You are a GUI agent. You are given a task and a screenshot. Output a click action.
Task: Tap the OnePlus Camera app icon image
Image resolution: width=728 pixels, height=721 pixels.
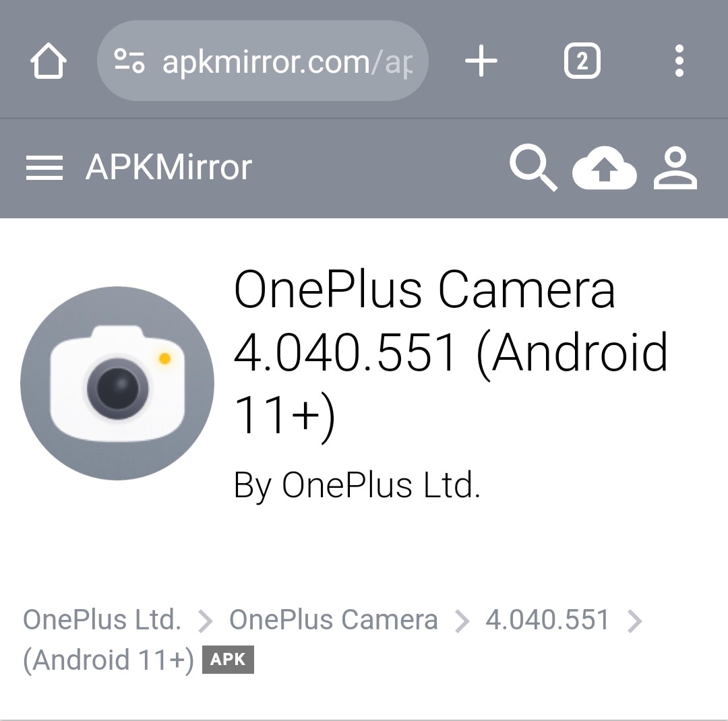[117, 383]
